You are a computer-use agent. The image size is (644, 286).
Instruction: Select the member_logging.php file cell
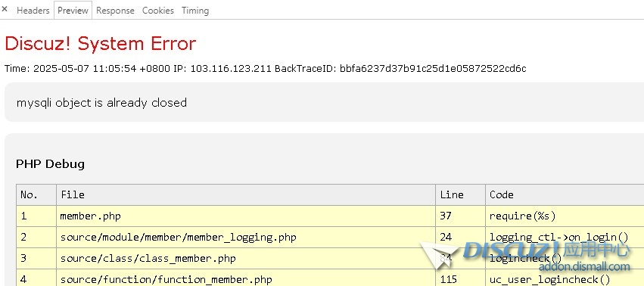[x=246, y=237]
